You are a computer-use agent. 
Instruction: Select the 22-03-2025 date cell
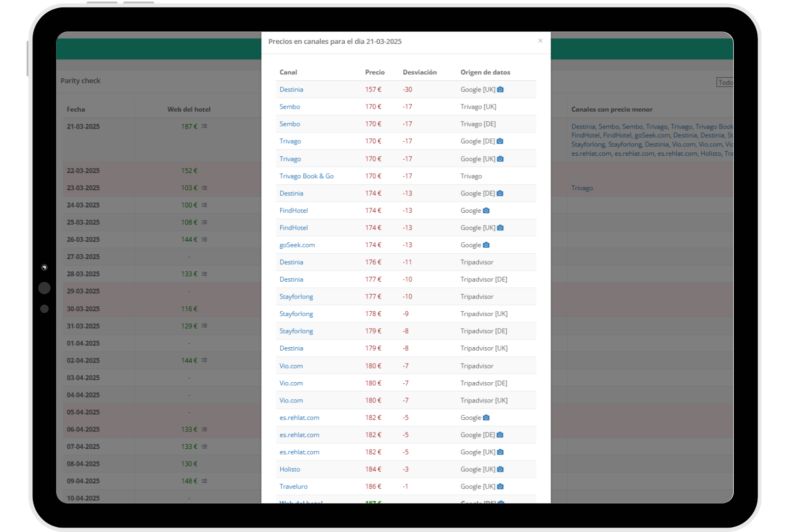[x=83, y=171]
